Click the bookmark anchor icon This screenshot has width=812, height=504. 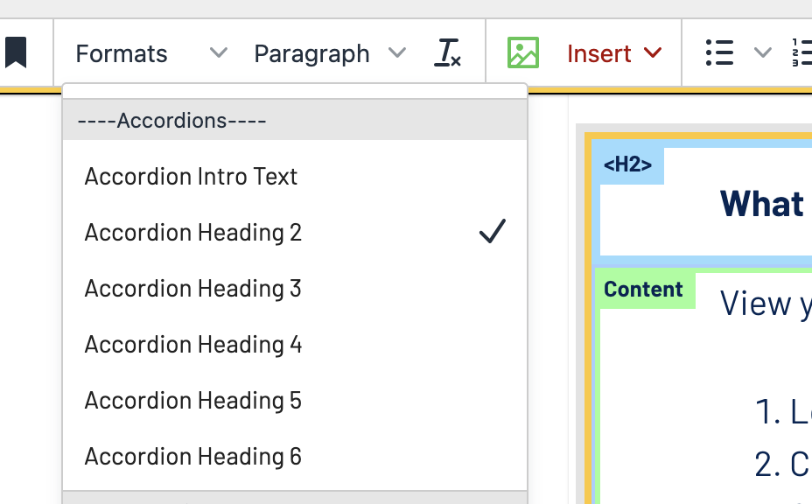click(x=15, y=53)
